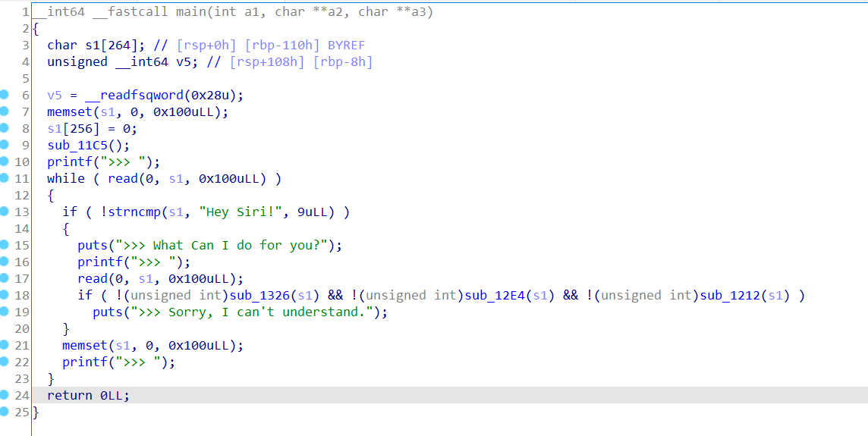868x436 pixels.
Task: Set breakpoint dot at return line 24
Action: click(5, 395)
